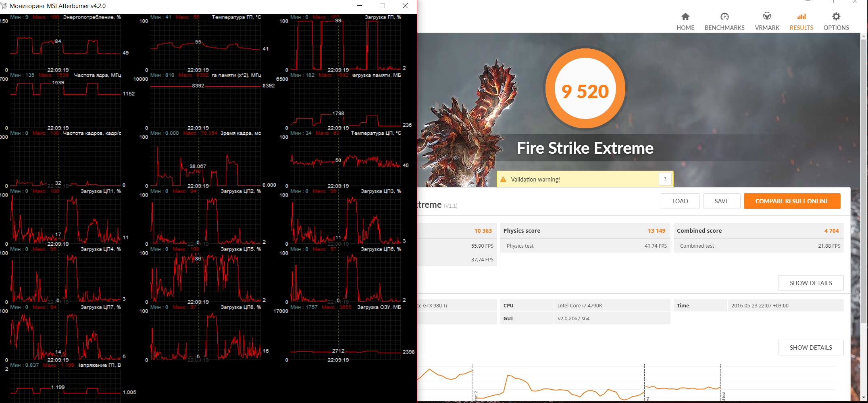The height and width of the screenshot is (403, 868).
Task: Click the Combined test result 21,88 FPS
Action: pos(829,246)
